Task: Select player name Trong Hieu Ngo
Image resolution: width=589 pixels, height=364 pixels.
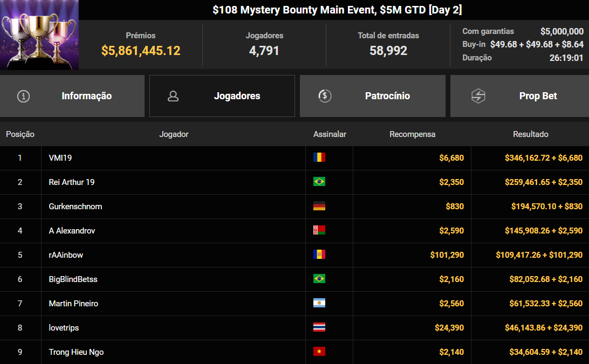Action: point(76,352)
